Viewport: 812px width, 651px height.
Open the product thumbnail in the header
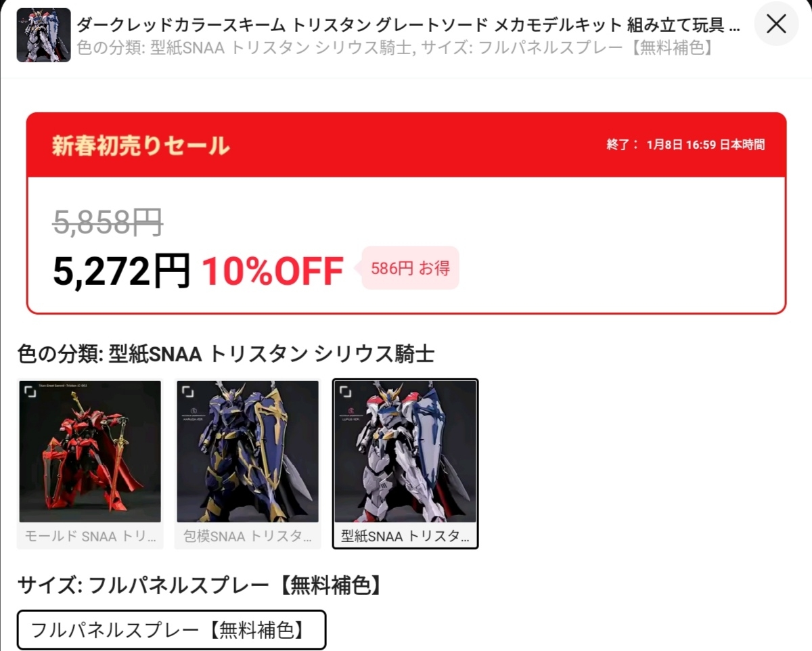[x=43, y=35]
